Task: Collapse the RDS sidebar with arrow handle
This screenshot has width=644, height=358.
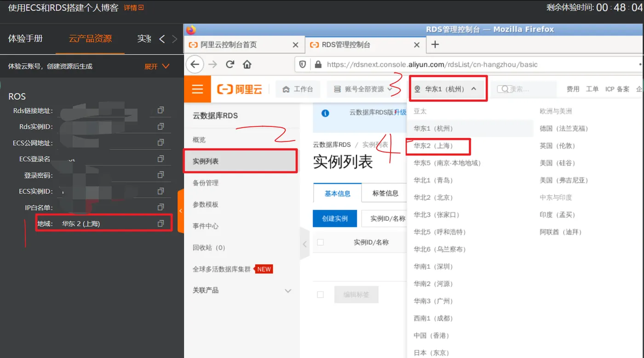Action: [305, 244]
